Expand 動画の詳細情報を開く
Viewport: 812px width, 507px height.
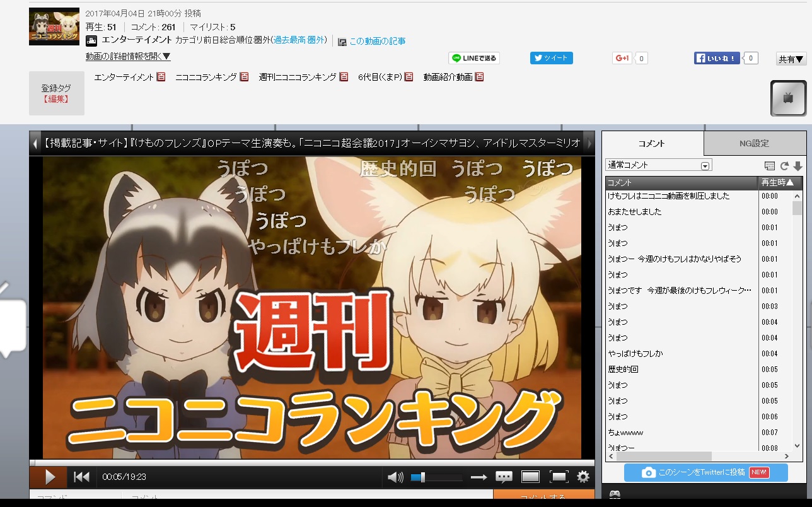coord(128,56)
